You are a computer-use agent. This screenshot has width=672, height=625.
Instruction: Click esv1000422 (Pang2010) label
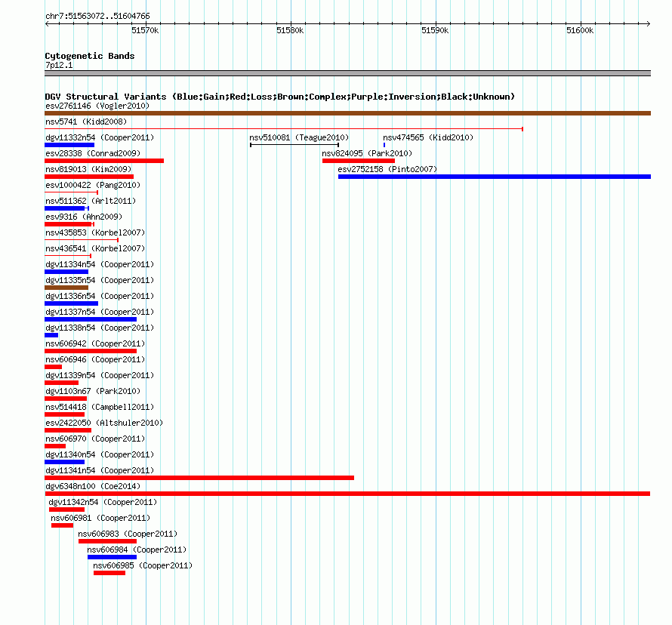(93, 185)
